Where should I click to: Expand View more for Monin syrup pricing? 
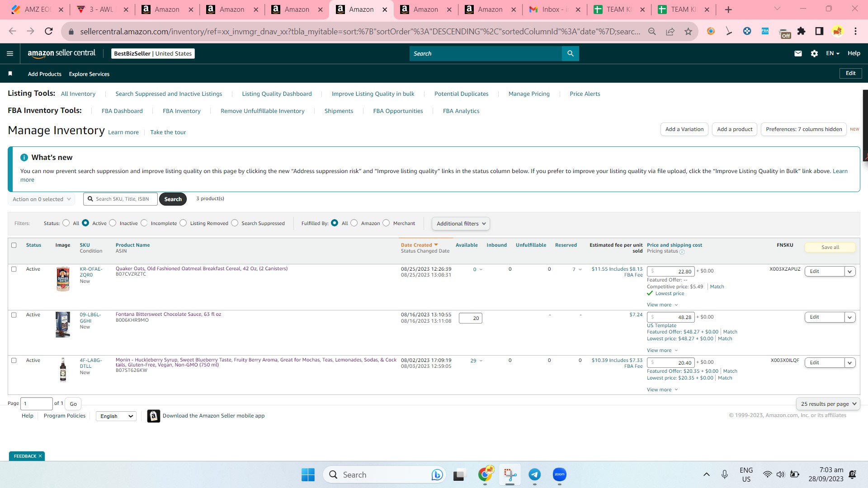[662, 389]
